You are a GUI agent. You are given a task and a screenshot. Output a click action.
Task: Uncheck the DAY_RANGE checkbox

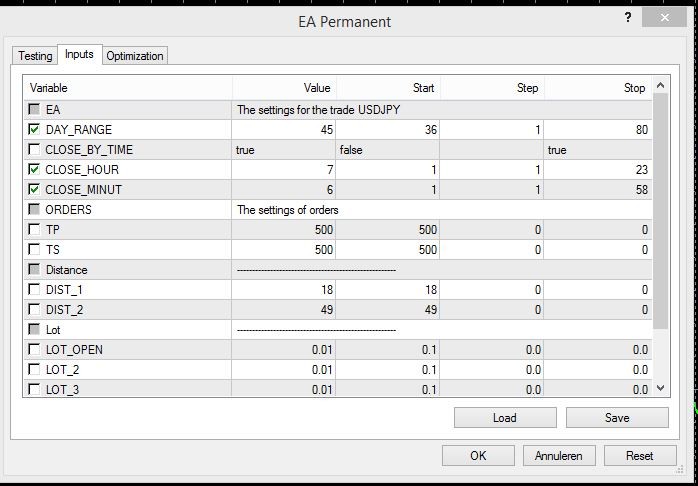tap(35, 130)
